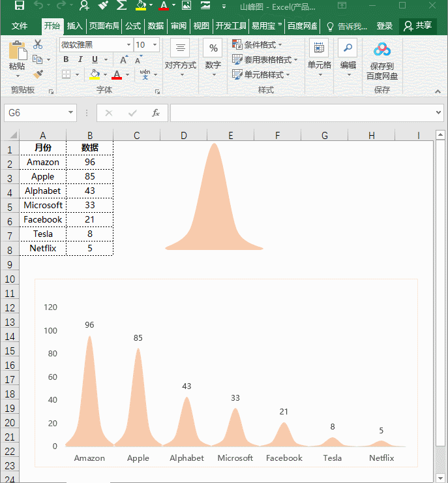Collapse the ribbon with the up caret
Viewport: 448px width, 483px height.
[438, 91]
